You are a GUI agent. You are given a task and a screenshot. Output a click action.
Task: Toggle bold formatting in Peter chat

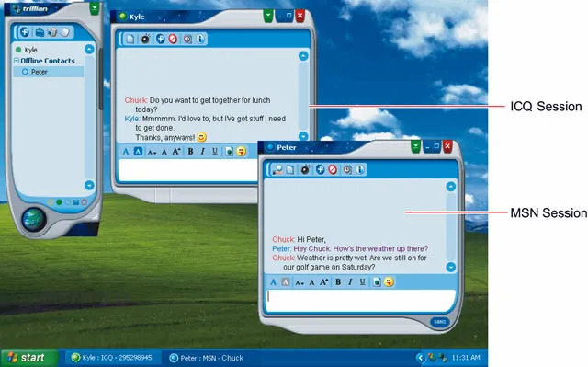pyautogui.click(x=338, y=282)
